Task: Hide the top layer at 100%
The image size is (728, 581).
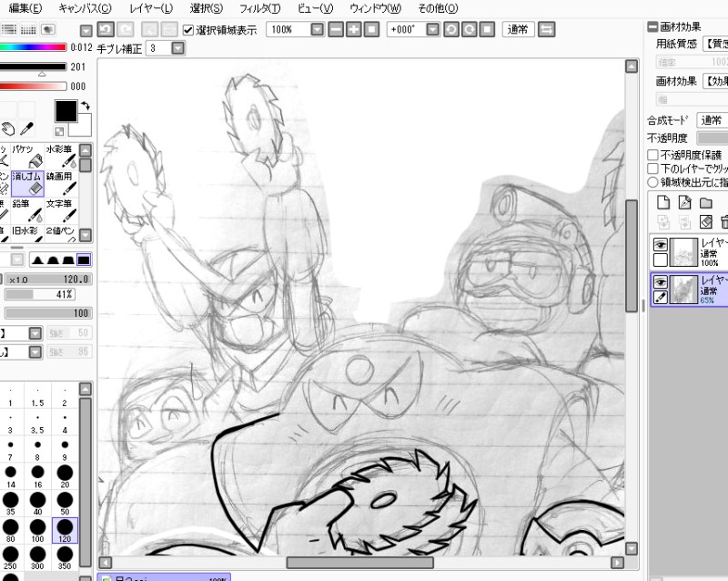Action: pos(661,244)
